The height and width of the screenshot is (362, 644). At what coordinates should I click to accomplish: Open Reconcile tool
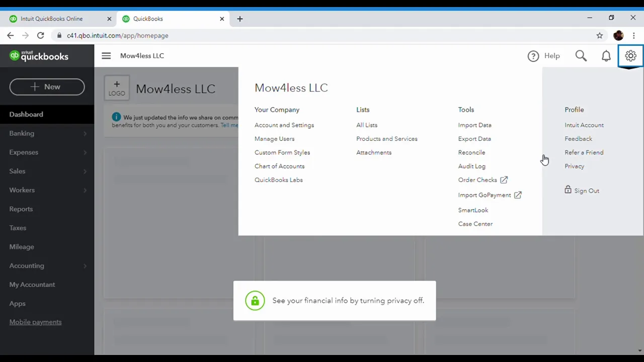click(471, 152)
